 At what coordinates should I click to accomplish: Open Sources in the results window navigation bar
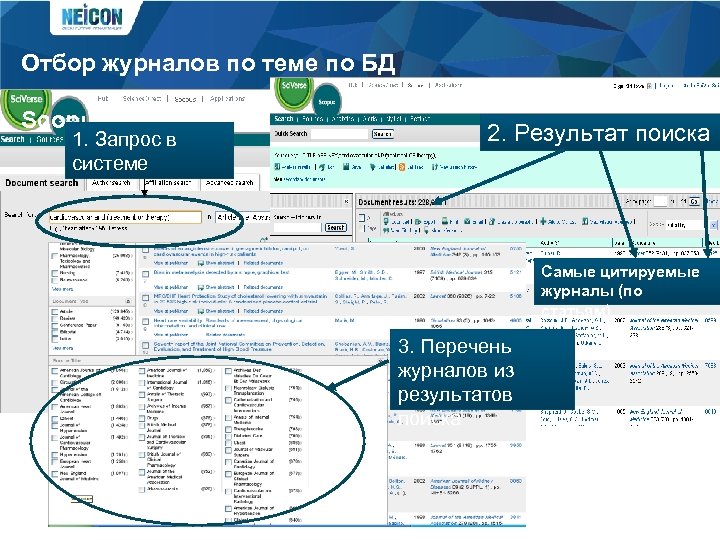(312, 119)
